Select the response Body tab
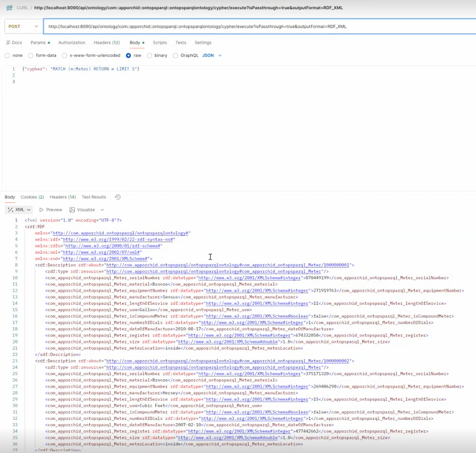Screen dimensions: 476x453 10,197
